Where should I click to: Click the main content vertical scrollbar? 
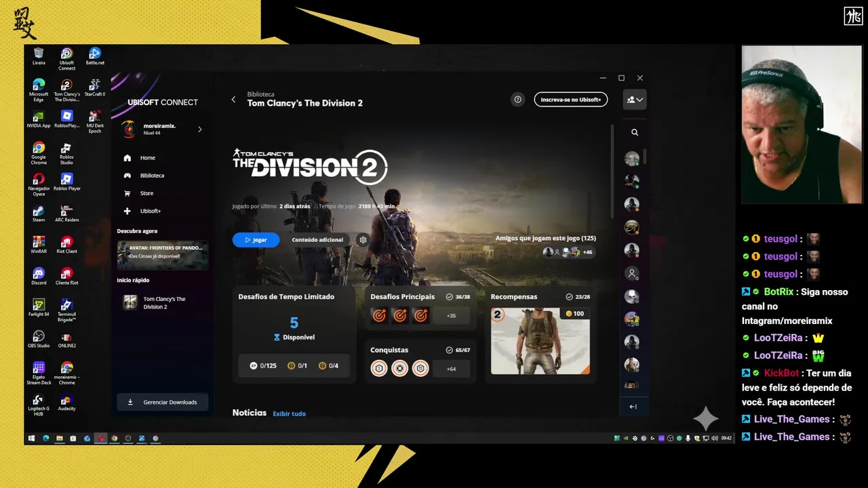point(612,171)
